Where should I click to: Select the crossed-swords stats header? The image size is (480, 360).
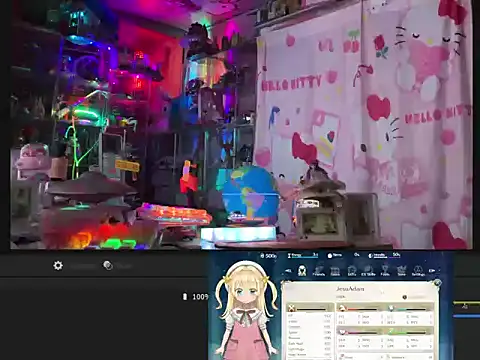pos(310,308)
